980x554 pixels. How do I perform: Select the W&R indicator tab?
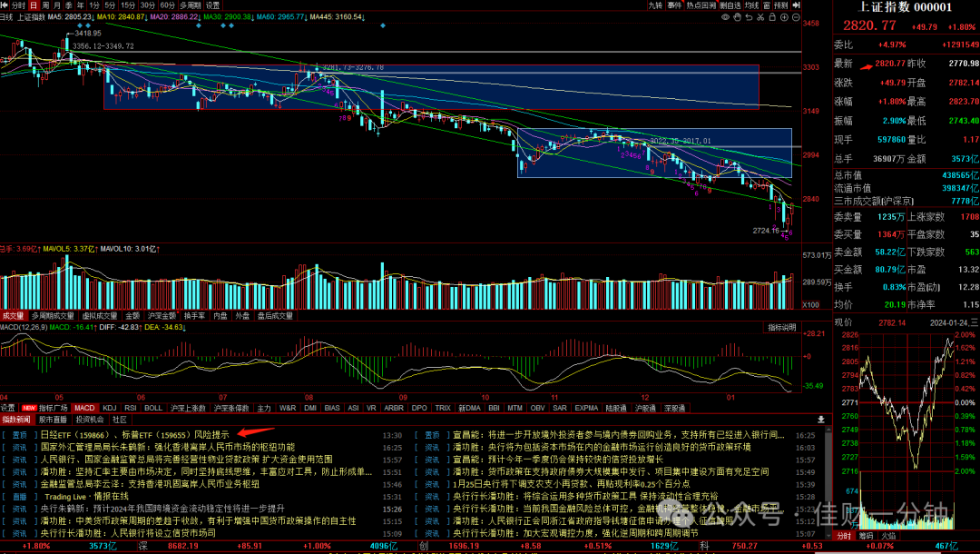(x=288, y=408)
